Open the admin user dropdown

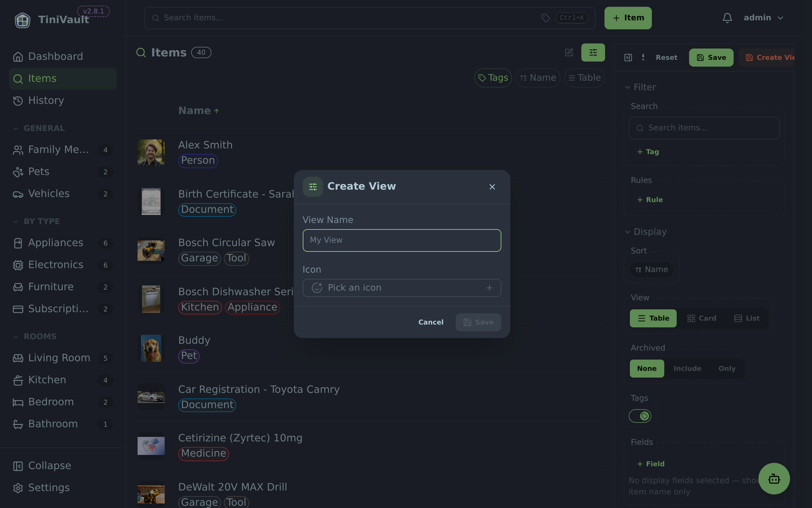pos(763,18)
